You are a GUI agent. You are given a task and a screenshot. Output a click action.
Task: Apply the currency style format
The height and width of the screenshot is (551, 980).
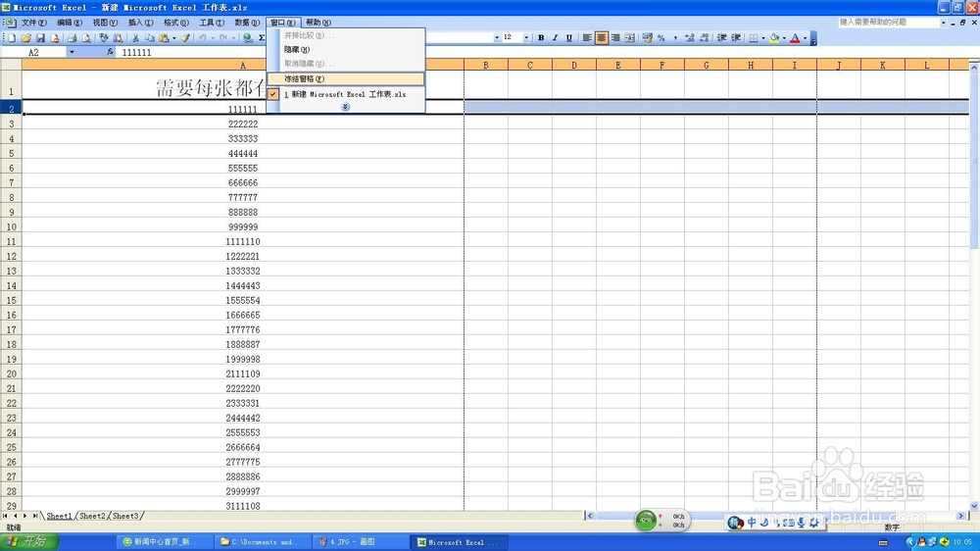[647, 38]
